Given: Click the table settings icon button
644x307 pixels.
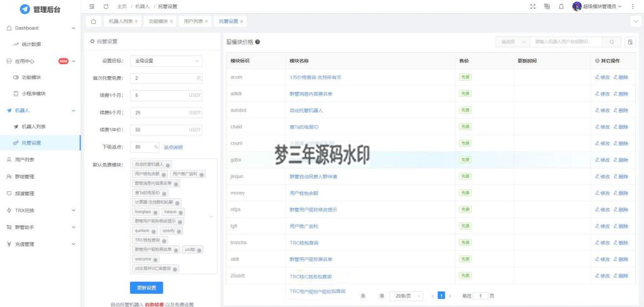Looking at the screenshot, I should point(630,42).
